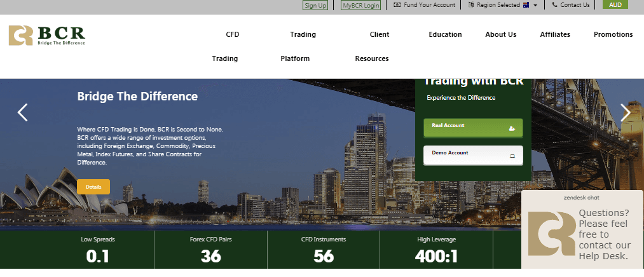Click the BCR logo in chat widget
This screenshot has width=644, height=277.
(552, 234)
